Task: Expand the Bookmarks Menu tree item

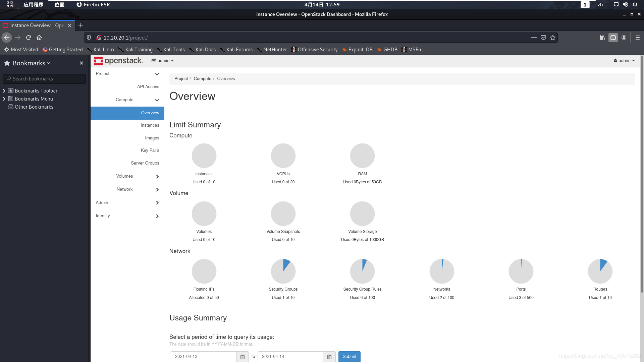Action: pos(4,99)
